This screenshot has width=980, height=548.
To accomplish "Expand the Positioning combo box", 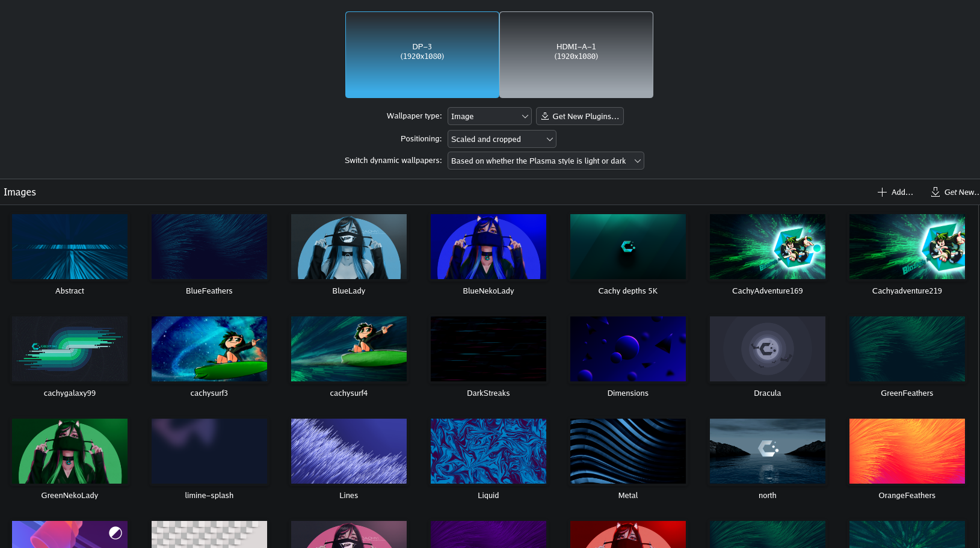I will tap(501, 139).
